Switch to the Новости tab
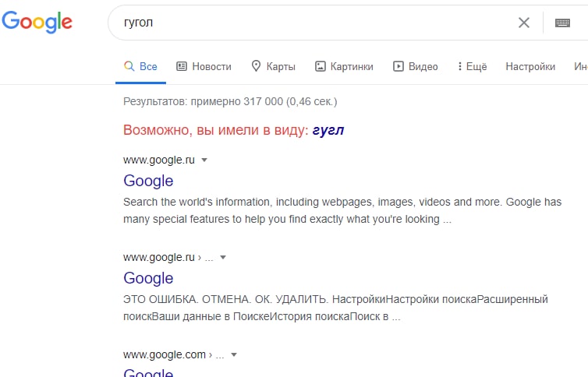Viewport: 588px width, 377px height. click(x=204, y=67)
